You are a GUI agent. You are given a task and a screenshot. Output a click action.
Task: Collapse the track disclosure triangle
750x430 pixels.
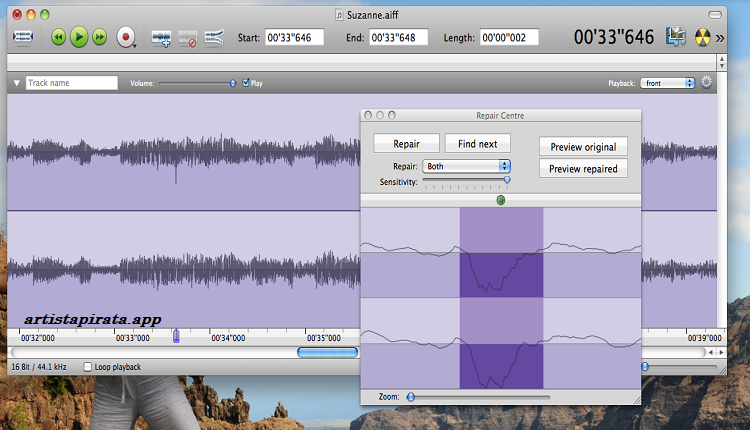[17, 83]
